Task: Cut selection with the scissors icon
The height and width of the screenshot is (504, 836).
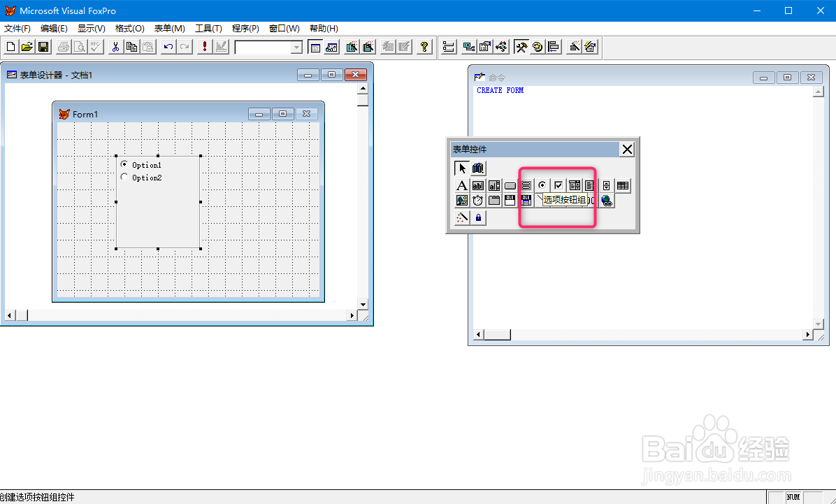Action: pyautogui.click(x=115, y=47)
